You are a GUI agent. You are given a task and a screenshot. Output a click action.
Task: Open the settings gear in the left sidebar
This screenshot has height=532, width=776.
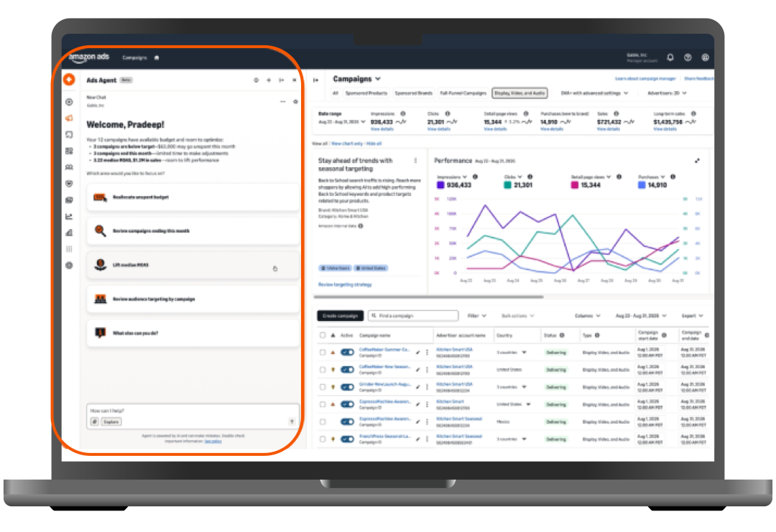[69, 266]
